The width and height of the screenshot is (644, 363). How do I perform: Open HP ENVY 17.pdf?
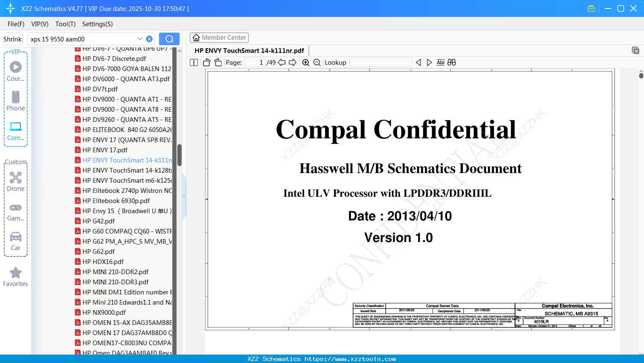tap(105, 150)
